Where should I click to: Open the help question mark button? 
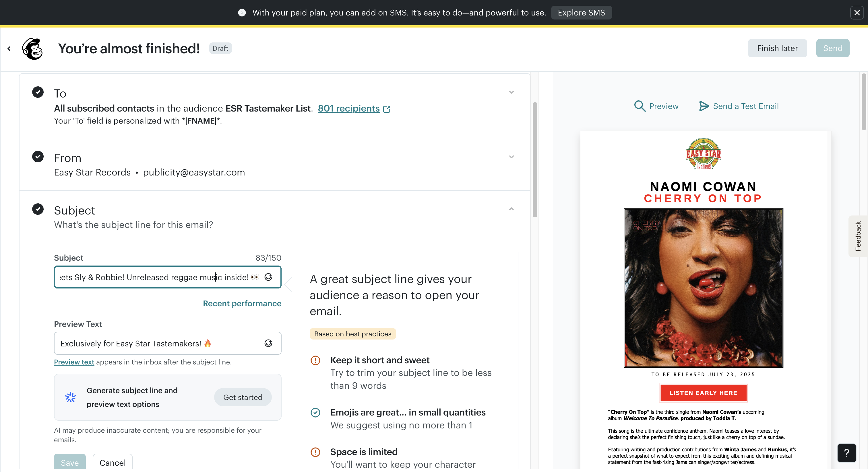click(x=846, y=453)
